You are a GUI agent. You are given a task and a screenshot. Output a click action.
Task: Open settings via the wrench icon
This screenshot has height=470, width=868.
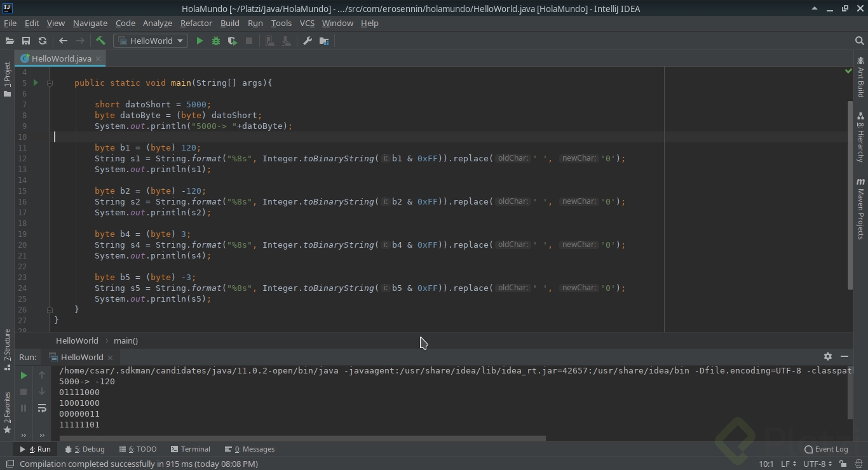pyautogui.click(x=308, y=41)
